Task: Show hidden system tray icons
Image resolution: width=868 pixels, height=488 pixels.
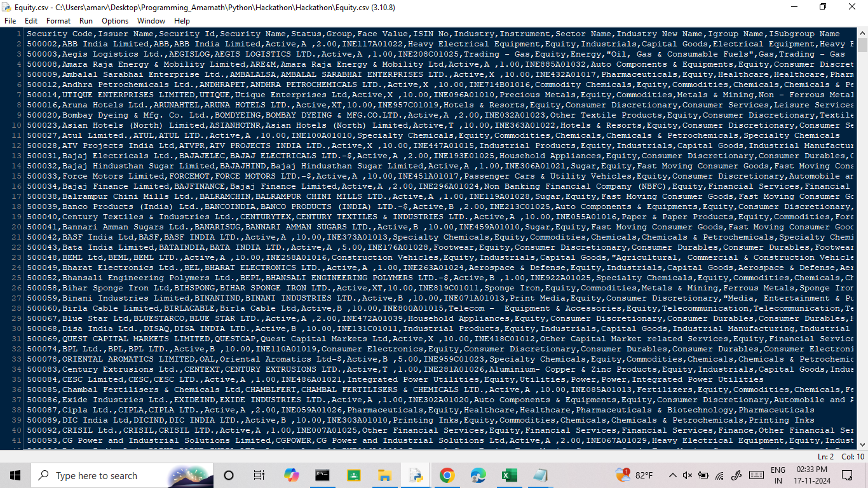Action: (672, 475)
